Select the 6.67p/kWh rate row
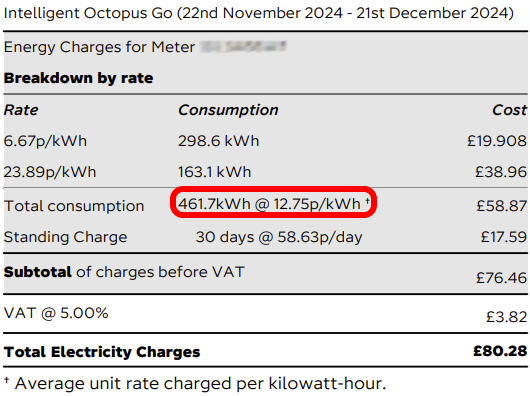Image resolution: width=530 pixels, height=396 pixels. [265, 141]
